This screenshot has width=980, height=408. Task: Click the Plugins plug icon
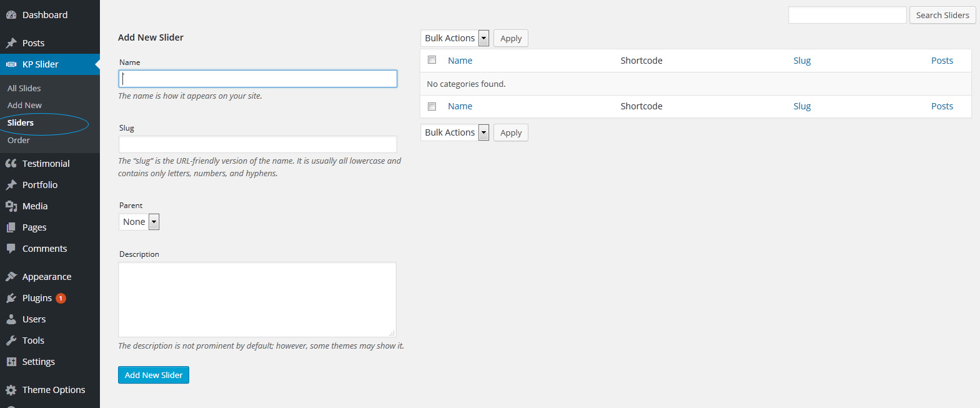click(11, 298)
